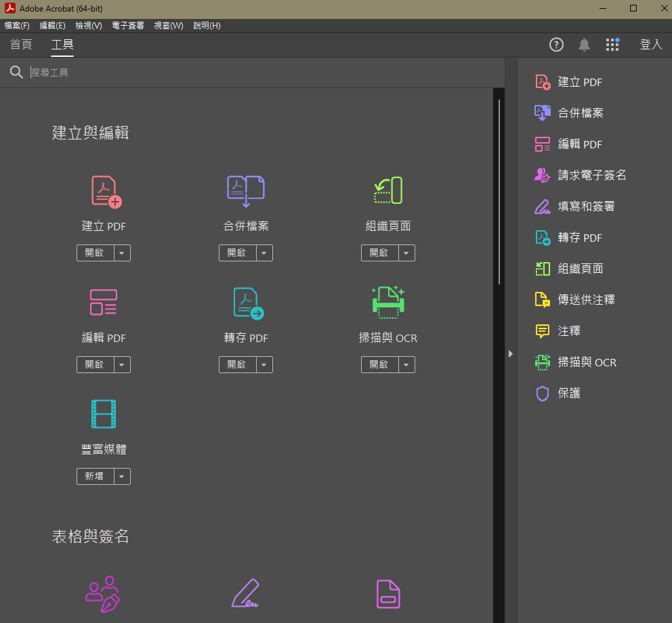Click the 登入 sign-in button
This screenshot has height=623, width=672.
point(650,45)
